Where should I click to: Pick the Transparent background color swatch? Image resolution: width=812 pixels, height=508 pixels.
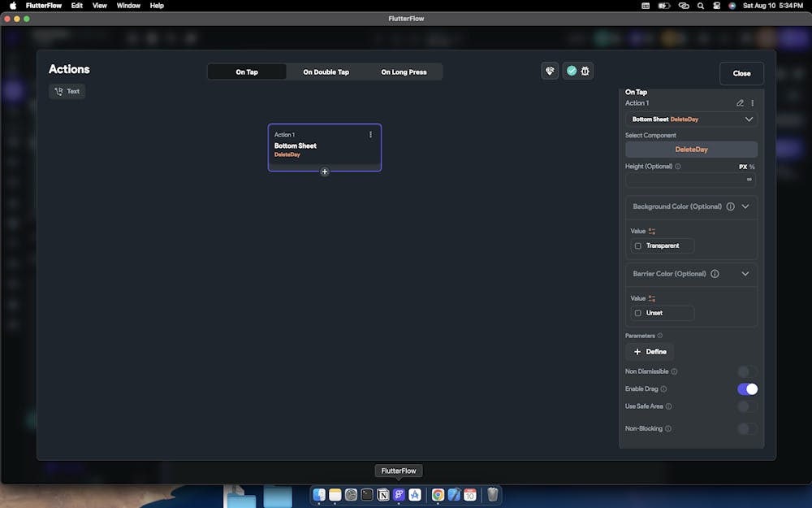[x=638, y=245]
